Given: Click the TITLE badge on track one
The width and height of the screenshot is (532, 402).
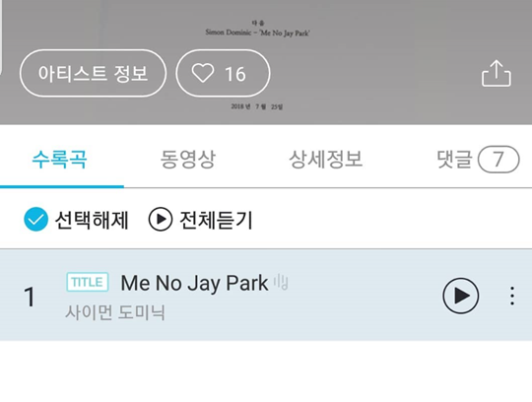Looking at the screenshot, I should [88, 282].
